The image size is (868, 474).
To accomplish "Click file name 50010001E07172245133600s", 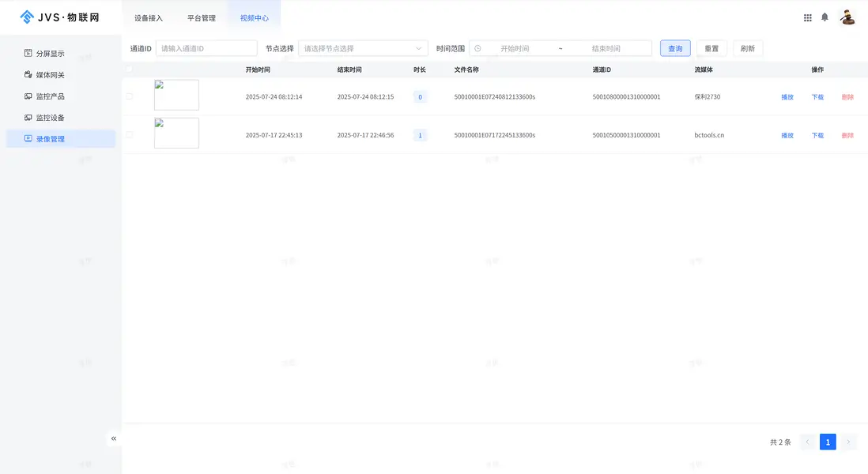I will (495, 135).
